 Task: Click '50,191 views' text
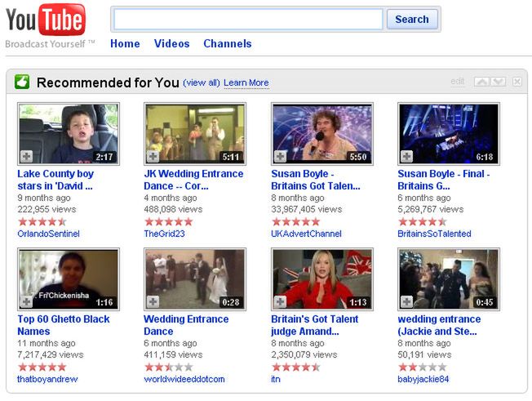[x=425, y=354]
